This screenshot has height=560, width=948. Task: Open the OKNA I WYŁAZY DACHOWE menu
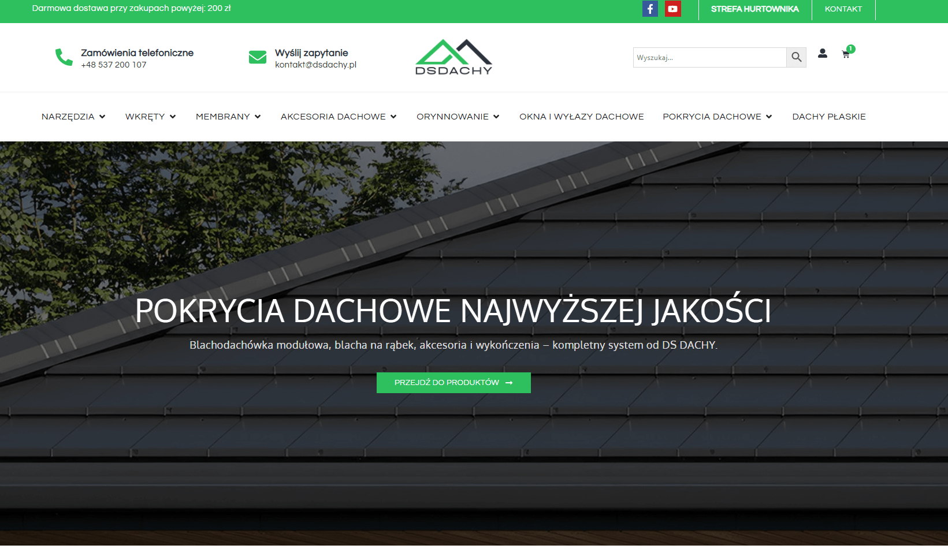click(x=581, y=117)
